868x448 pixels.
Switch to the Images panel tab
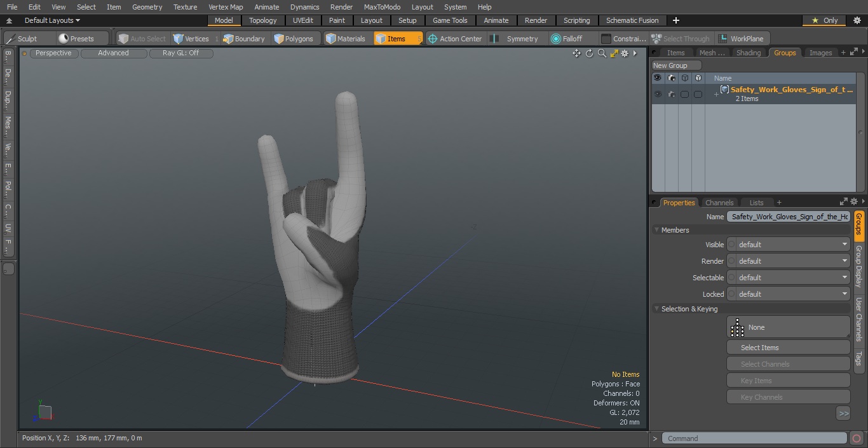click(820, 53)
